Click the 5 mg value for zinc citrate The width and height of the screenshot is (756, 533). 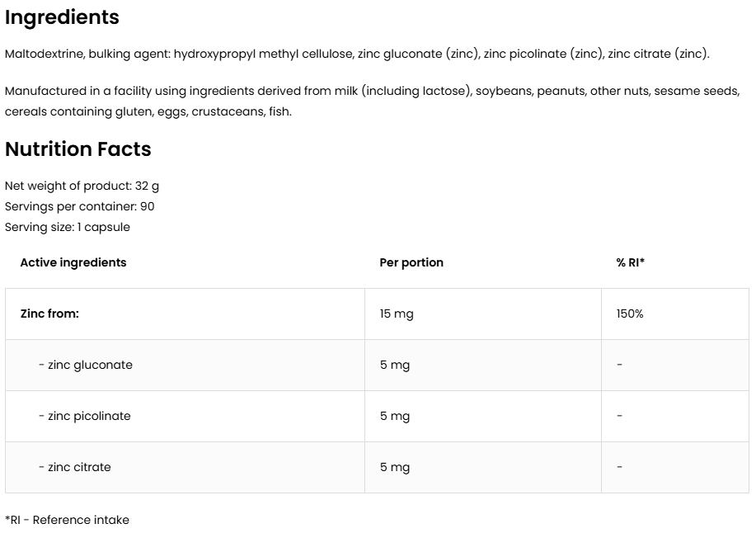pos(395,467)
